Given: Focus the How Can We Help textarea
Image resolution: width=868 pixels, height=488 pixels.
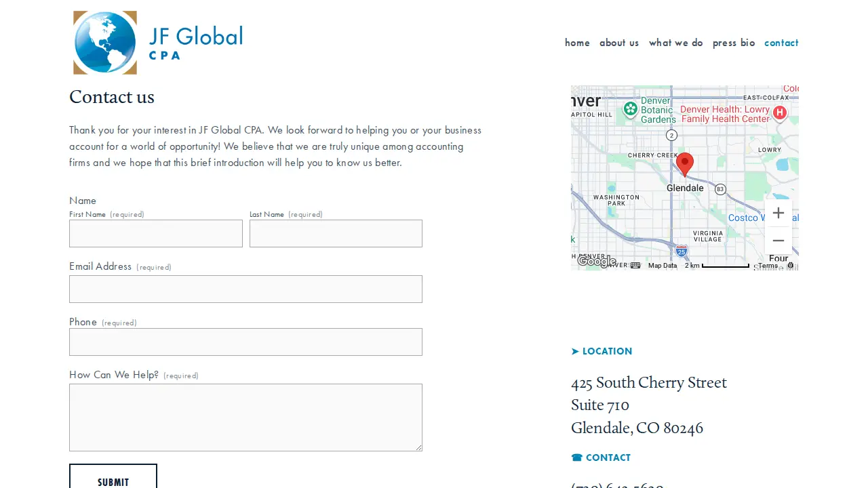Looking at the screenshot, I should point(245,418).
